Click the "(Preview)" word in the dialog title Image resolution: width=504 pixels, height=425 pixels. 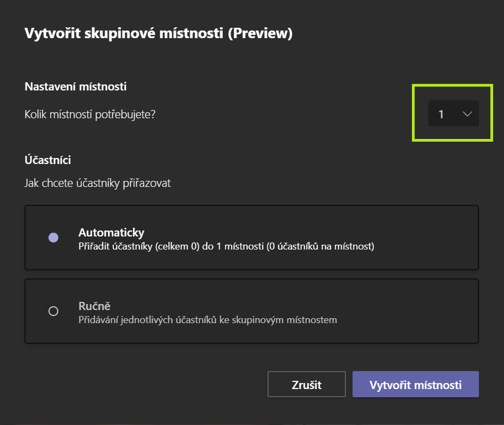click(x=260, y=33)
